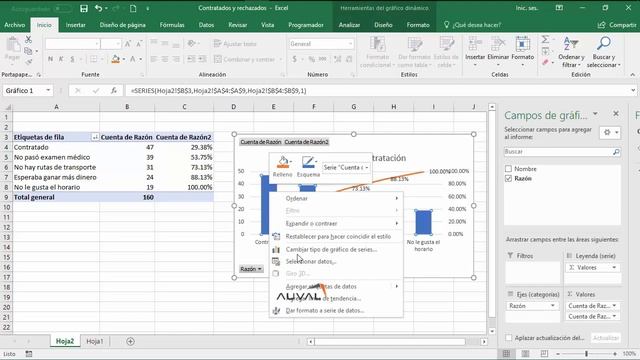Click the formula bar SERIES formula
This screenshot has width=640, height=360.
tap(219, 91)
